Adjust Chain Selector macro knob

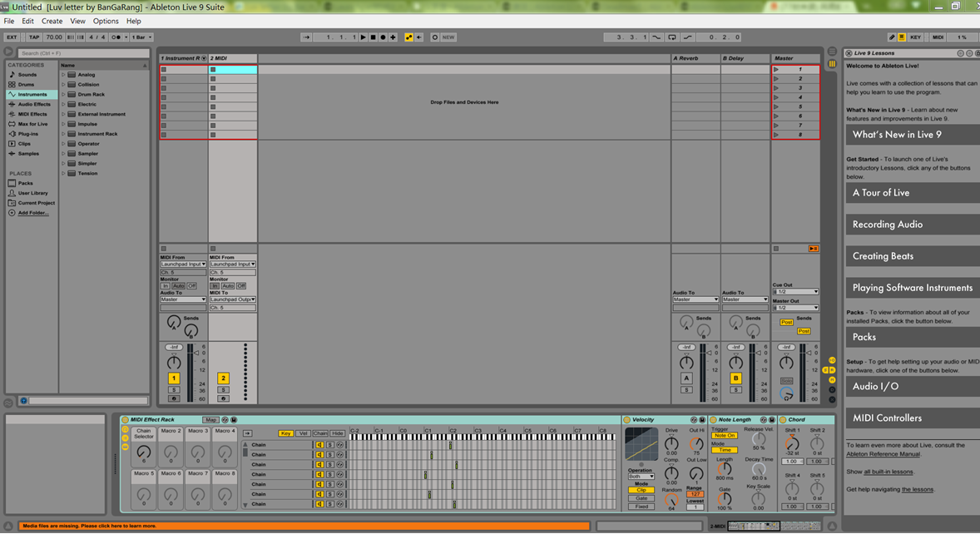tap(144, 452)
